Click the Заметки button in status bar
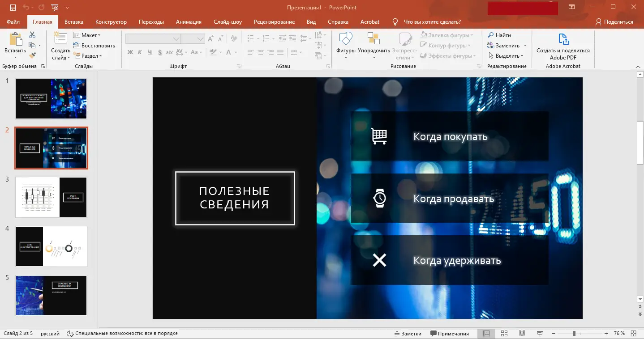 [408, 333]
